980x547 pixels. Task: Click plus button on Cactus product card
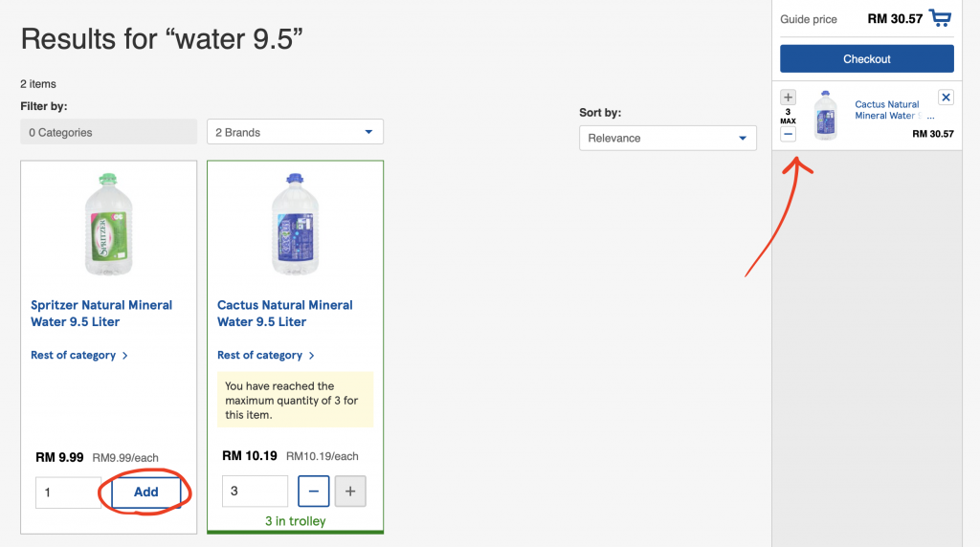[350, 491]
